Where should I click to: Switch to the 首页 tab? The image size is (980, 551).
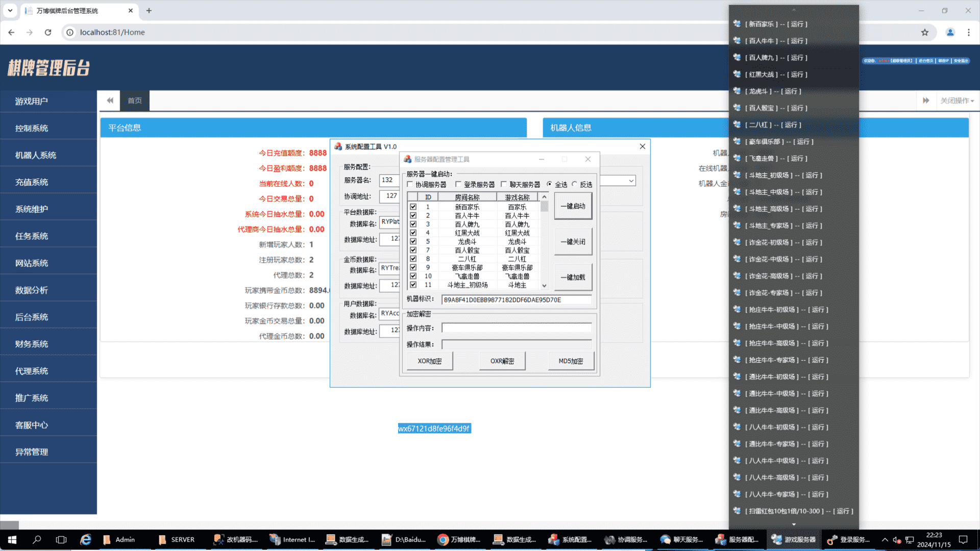tap(135, 101)
